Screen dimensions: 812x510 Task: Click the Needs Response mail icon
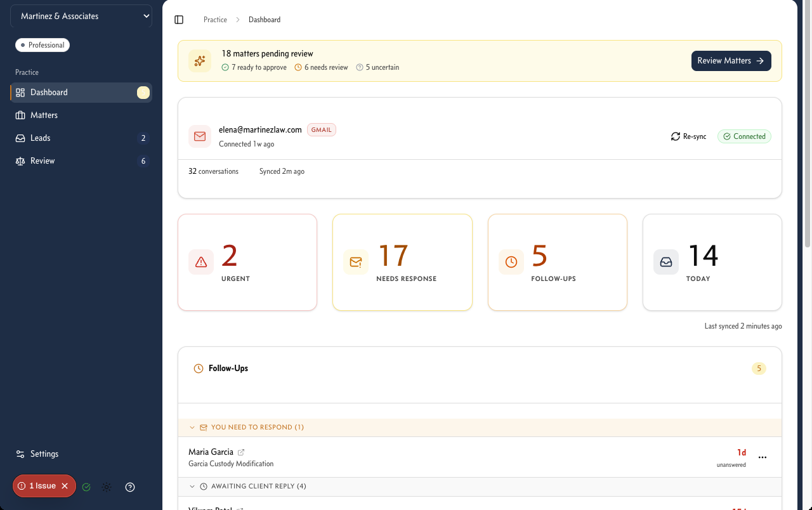click(x=356, y=262)
